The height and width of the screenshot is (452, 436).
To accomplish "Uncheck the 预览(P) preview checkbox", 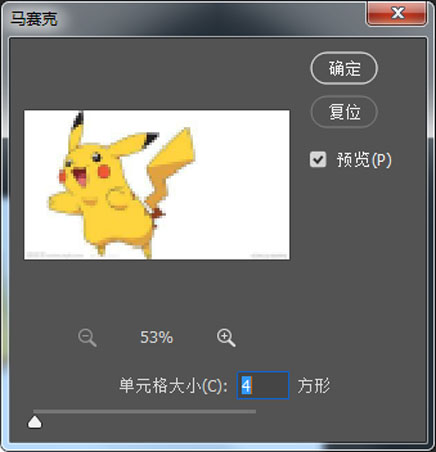I will tap(318, 159).
